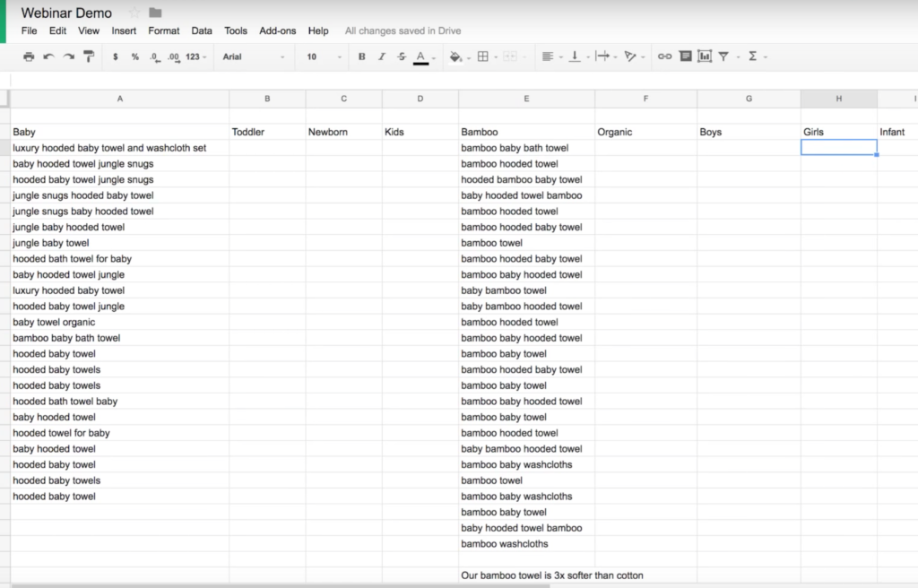The width and height of the screenshot is (918, 588).
Task: Toggle strikethrough formatting
Action: [x=401, y=56]
